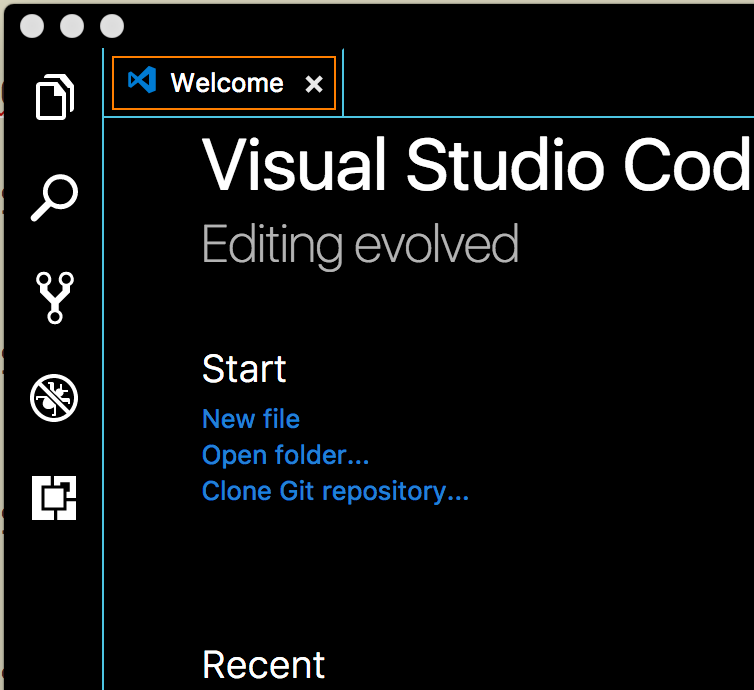This screenshot has height=690, width=754.
Task: Select the Welcome tab label
Action: pos(227,83)
